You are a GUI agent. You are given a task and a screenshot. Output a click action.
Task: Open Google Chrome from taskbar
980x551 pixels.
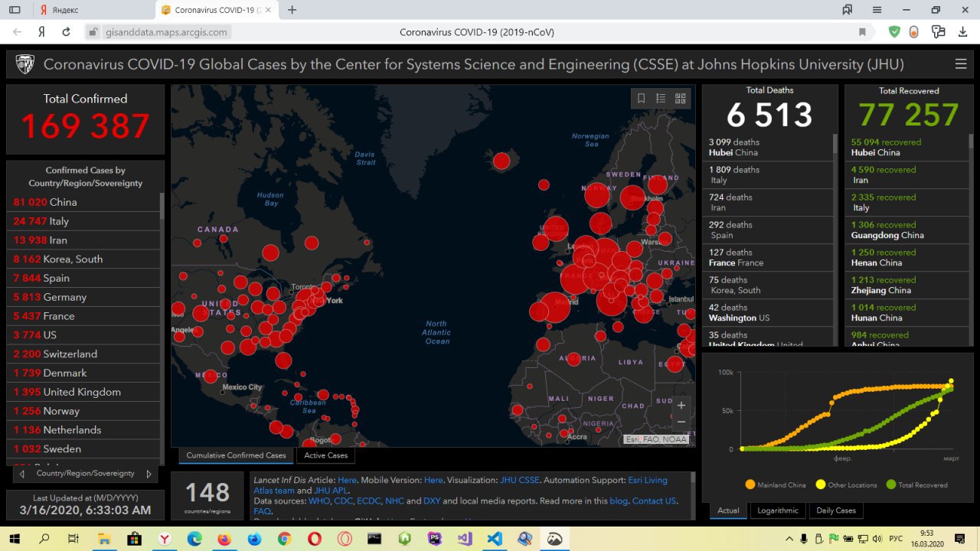pyautogui.click(x=284, y=539)
